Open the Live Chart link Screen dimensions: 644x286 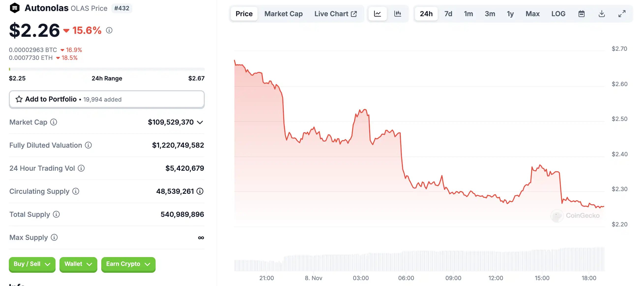[x=335, y=14]
